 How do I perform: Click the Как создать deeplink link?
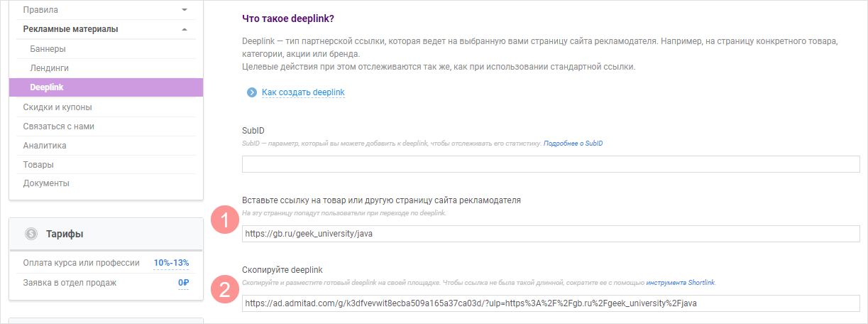pos(303,93)
